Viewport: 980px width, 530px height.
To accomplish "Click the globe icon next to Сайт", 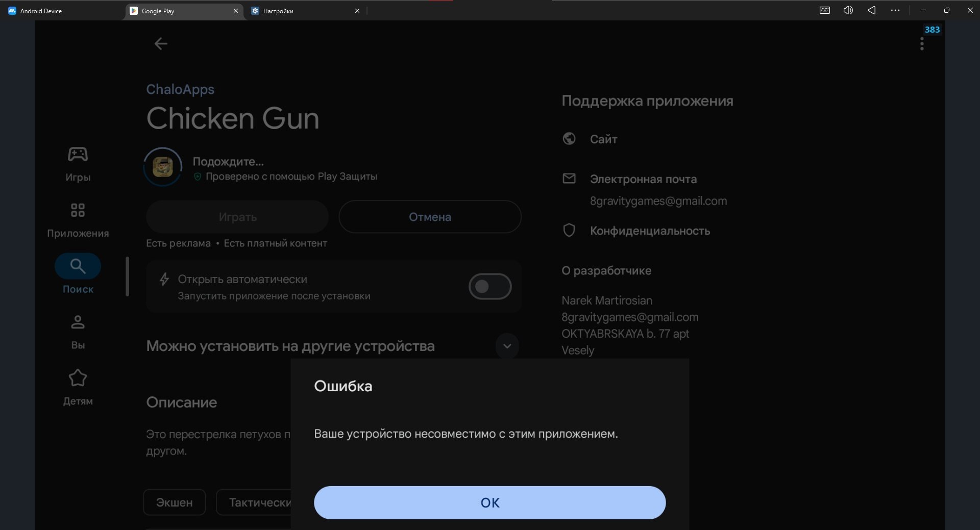I will click(x=569, y=139).
